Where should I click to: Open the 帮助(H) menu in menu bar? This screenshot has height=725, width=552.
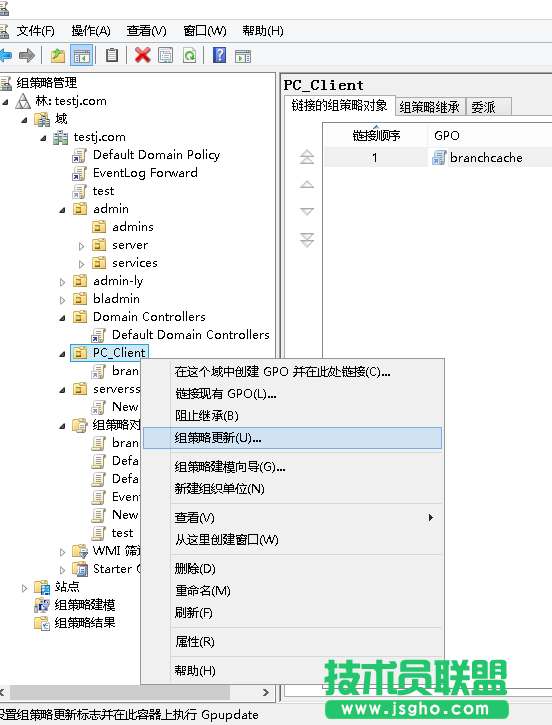coord(263,31)
